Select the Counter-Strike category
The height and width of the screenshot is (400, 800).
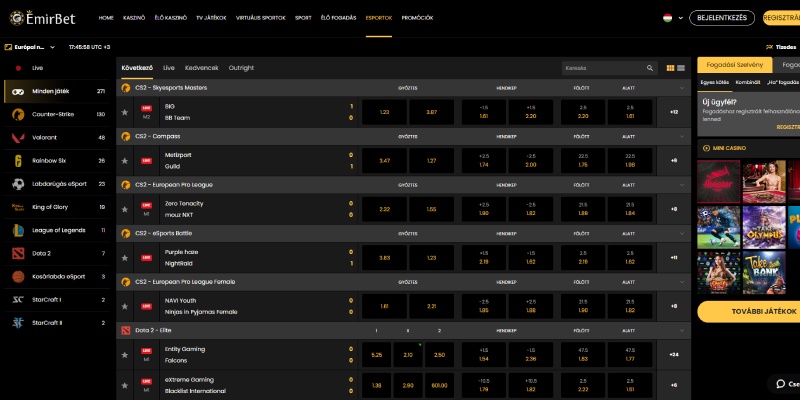57,114
